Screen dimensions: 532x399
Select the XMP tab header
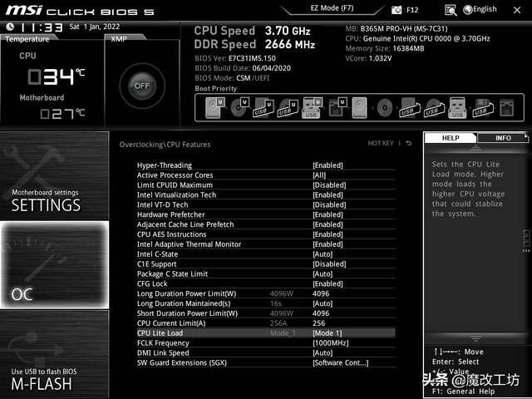[119, 39]
